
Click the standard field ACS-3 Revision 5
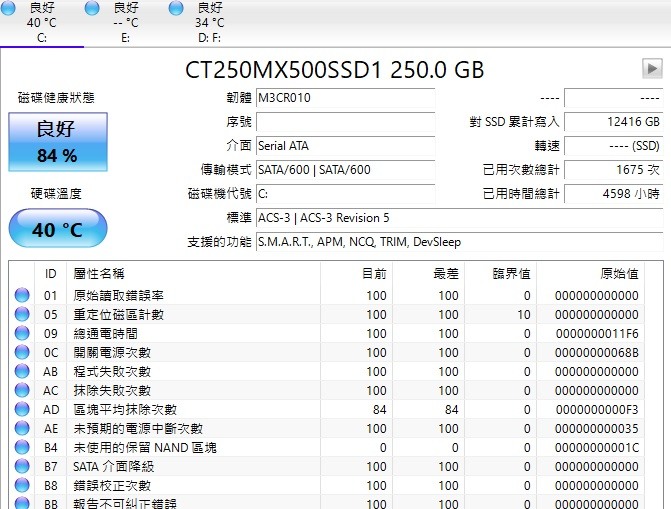[x=459, y=218]
